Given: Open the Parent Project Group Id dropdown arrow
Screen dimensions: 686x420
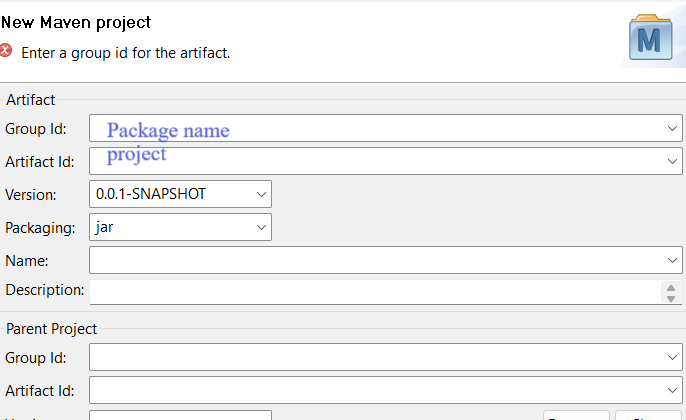Looking at the screenshot, I should pos(672,357).
